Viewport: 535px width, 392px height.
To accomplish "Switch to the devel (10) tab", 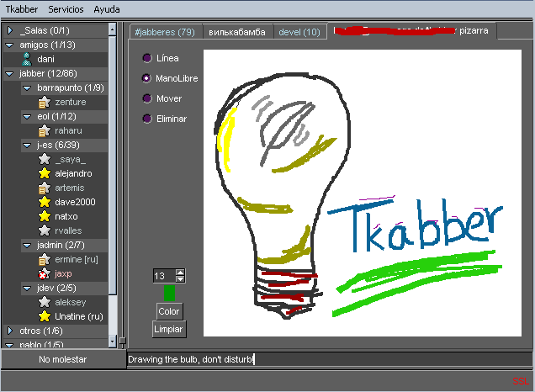I will (x=299, y=32).
